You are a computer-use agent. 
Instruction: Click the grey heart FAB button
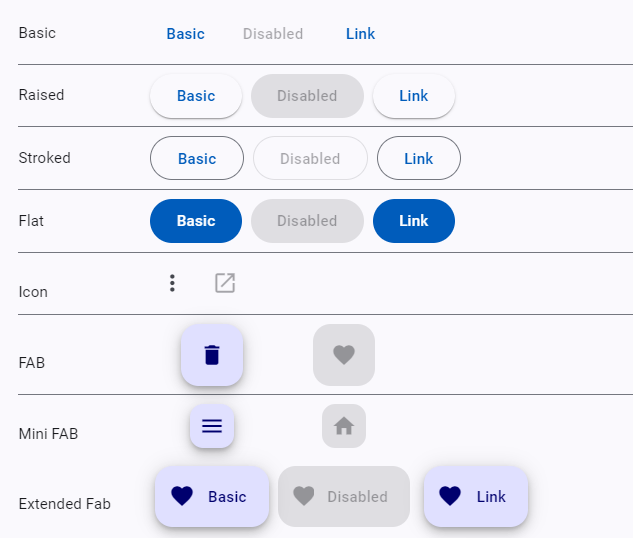(344, 355)
